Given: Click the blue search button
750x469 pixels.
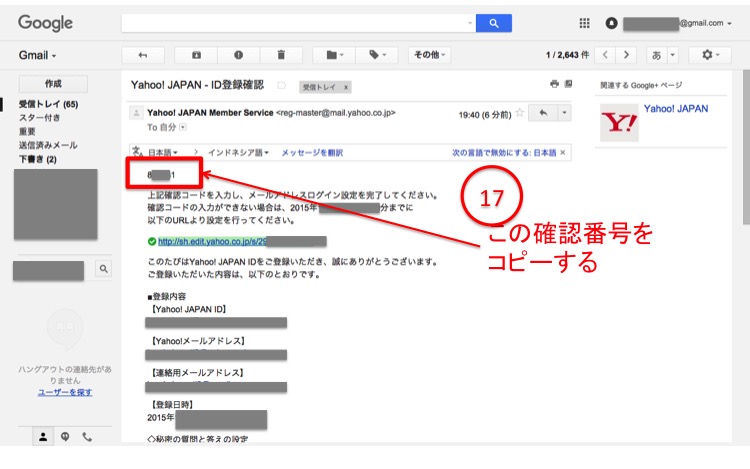Looking at the screenshot, I should click(494, 23).
